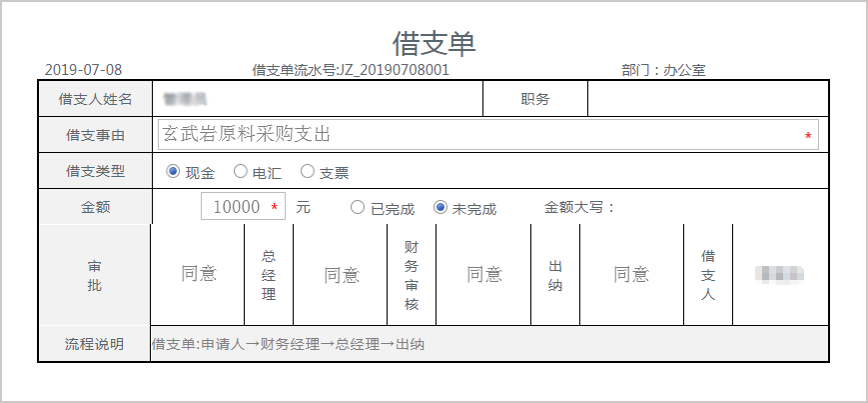Select the 未完成 radio button
Viewport: 868px width, 403px height.
coord(440,207)
